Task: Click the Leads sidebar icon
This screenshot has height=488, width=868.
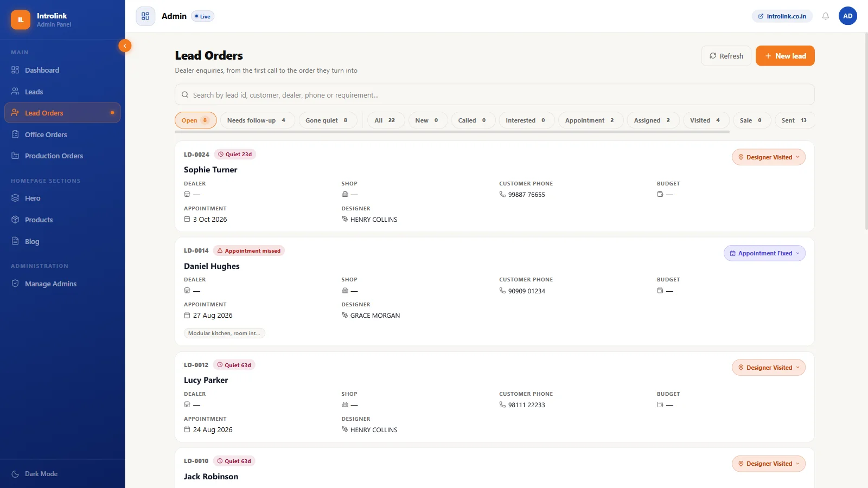Action: 15,92
